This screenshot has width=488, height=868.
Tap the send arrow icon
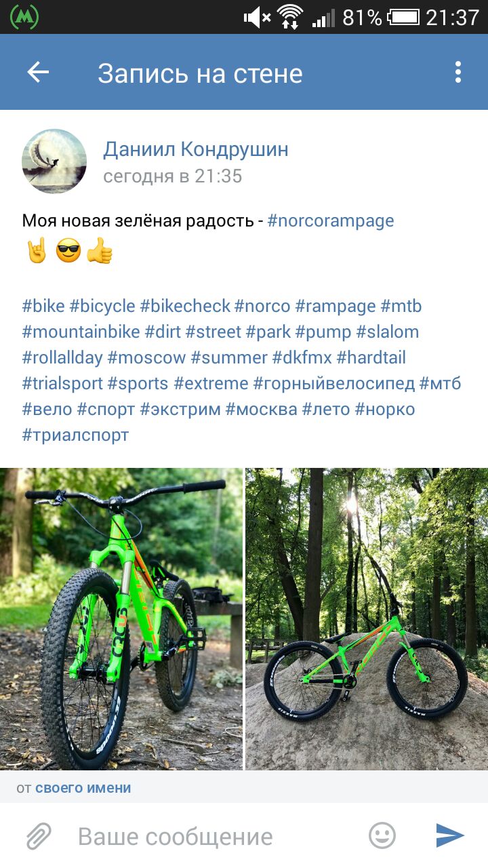[x=450, y=836]
